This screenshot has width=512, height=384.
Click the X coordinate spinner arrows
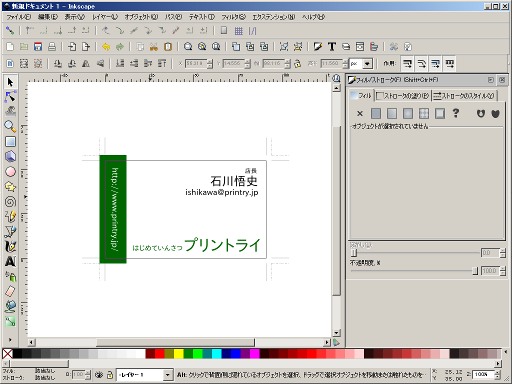pyautogui.click(x=210, y=63)
